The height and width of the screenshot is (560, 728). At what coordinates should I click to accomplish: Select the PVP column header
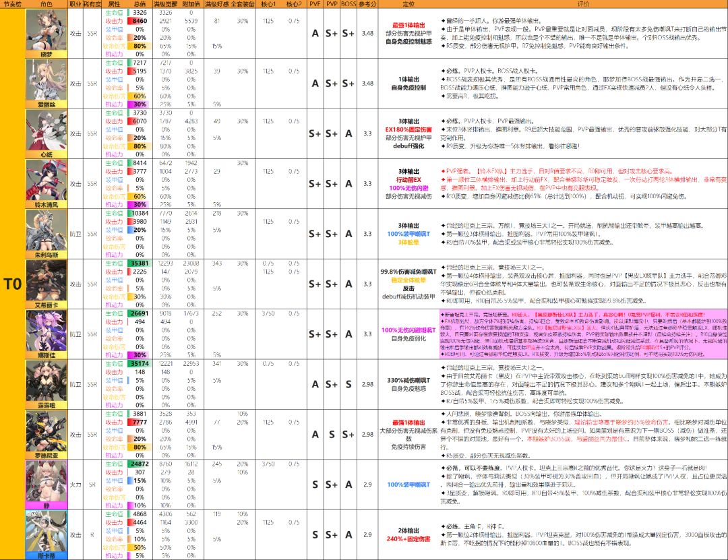332,4
